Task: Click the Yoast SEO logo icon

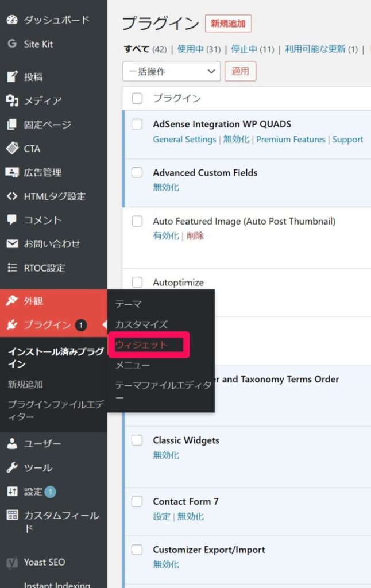Action: (12, 563)
